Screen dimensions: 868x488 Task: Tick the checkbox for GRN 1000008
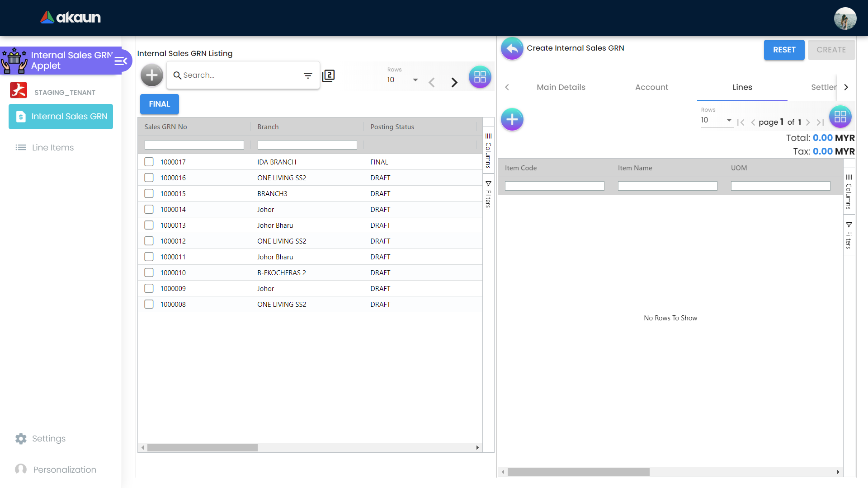[x=149, y=304]
